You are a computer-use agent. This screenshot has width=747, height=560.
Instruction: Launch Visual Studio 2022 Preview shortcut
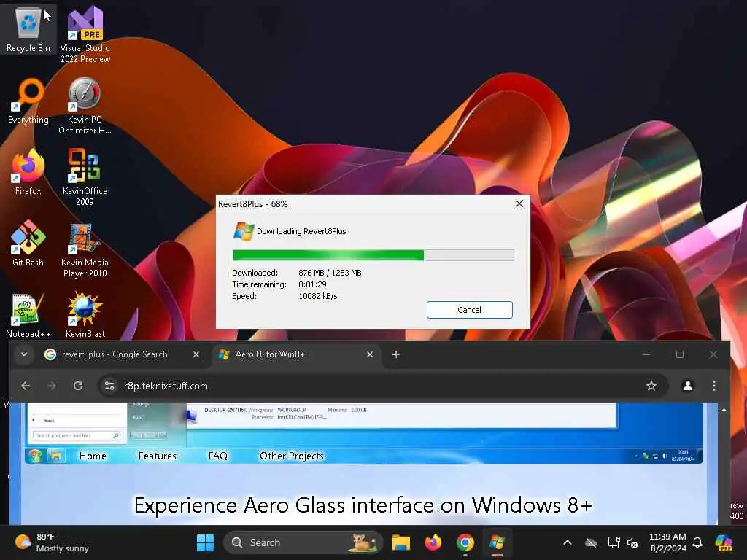[x=85, y=34]
